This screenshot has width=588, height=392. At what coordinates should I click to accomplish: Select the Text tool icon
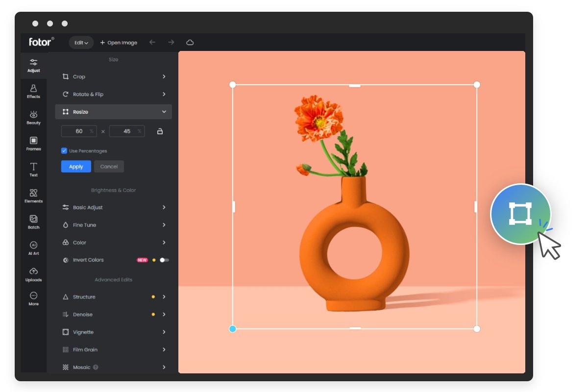(x=33, y=169)
